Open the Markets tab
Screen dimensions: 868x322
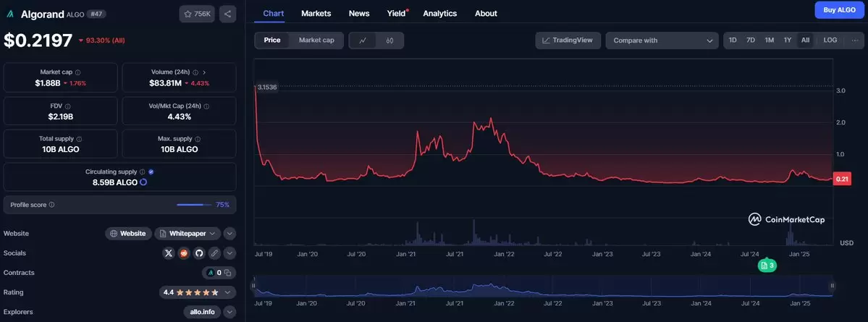[316, 13]
